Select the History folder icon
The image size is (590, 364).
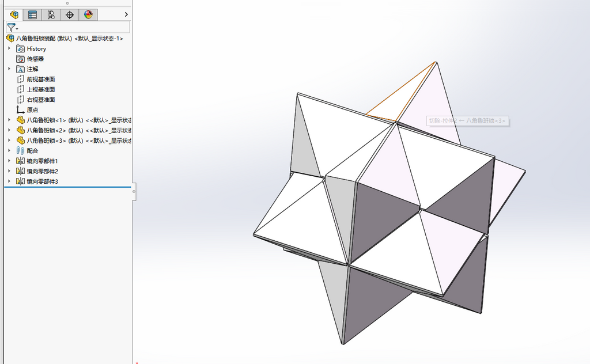tap(20, 48)
